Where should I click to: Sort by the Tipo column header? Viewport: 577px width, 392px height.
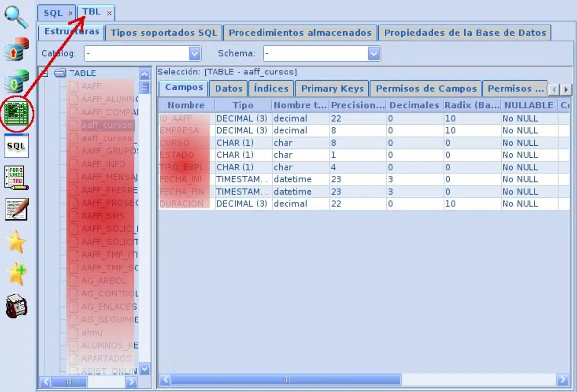pyautogui.click(x=243, y=105)
